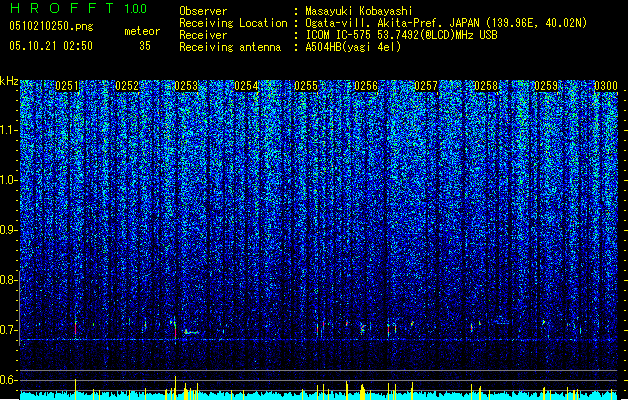
Task: Click the date stamp 05.10.21 02:50
Action: pyautogui.click(x=51, y=46)
